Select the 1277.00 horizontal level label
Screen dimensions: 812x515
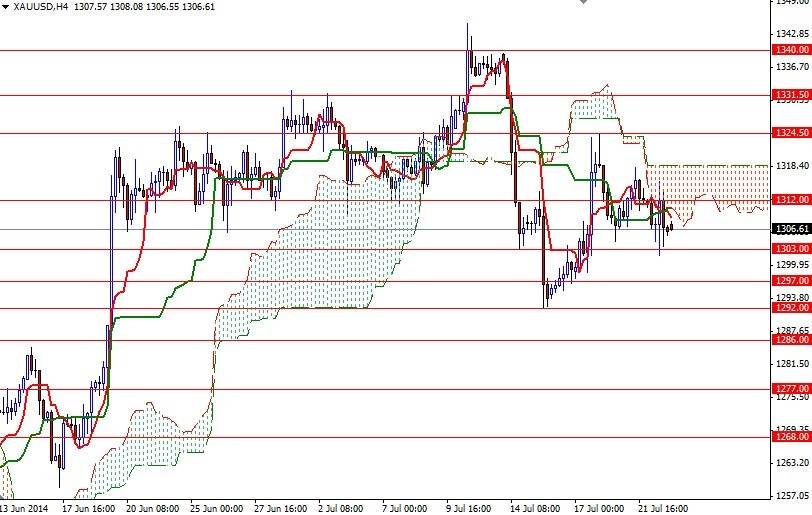point(790,389)
